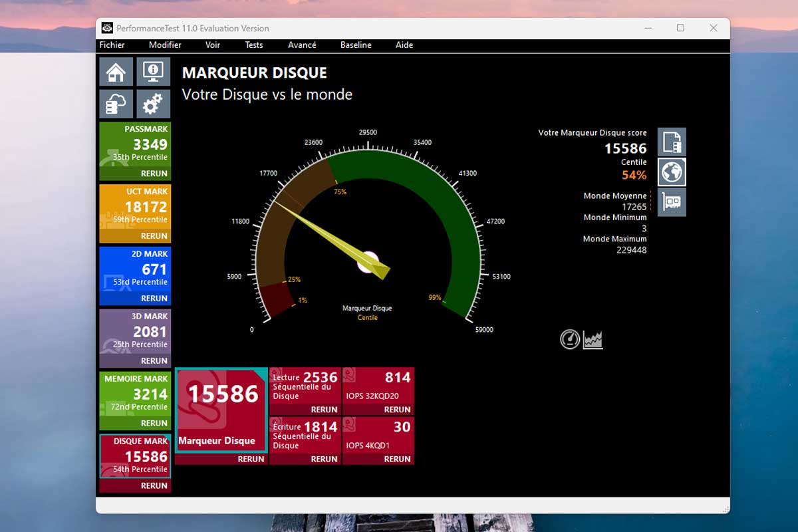Click the 75% percentile marker on gauge
The width and height of the screenshot is (798, 532).
(340, 192)
